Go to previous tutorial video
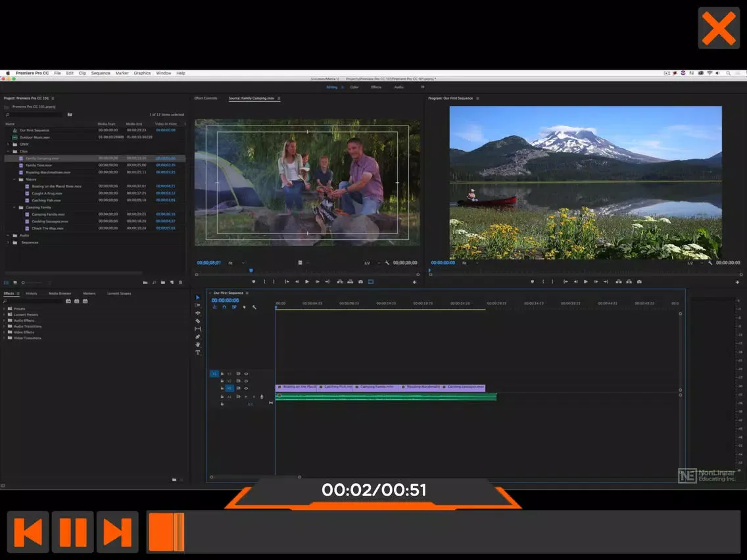 click(x=28, y=532)
